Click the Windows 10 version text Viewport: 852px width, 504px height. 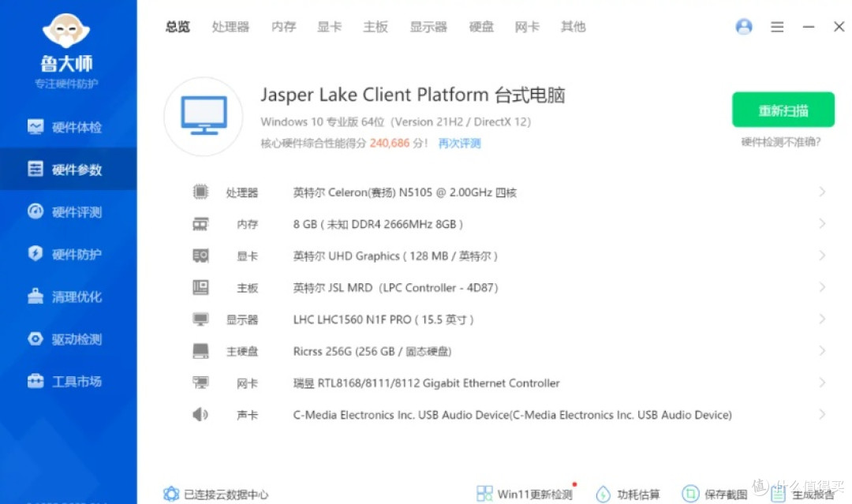pos(395,121)
